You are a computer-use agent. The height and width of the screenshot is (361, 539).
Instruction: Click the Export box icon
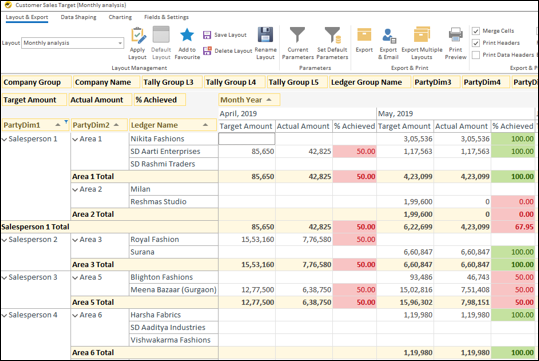pos(364,35)
